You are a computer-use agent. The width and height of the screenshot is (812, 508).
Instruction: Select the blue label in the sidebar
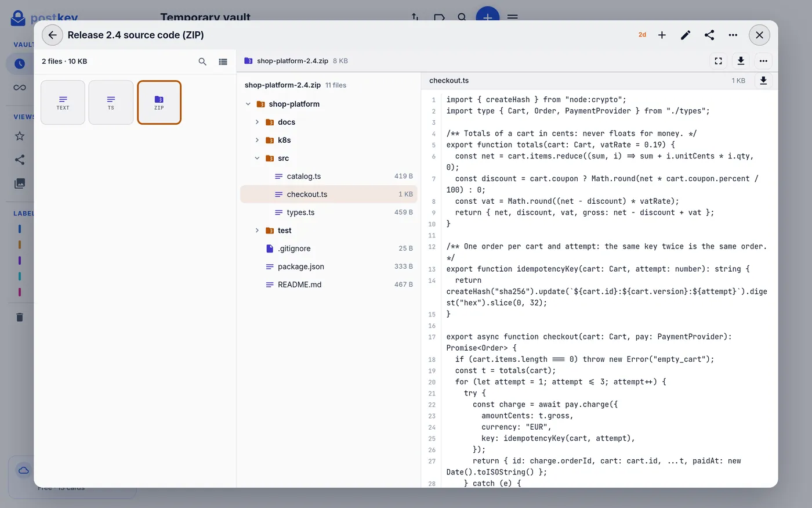pos(20,229)
